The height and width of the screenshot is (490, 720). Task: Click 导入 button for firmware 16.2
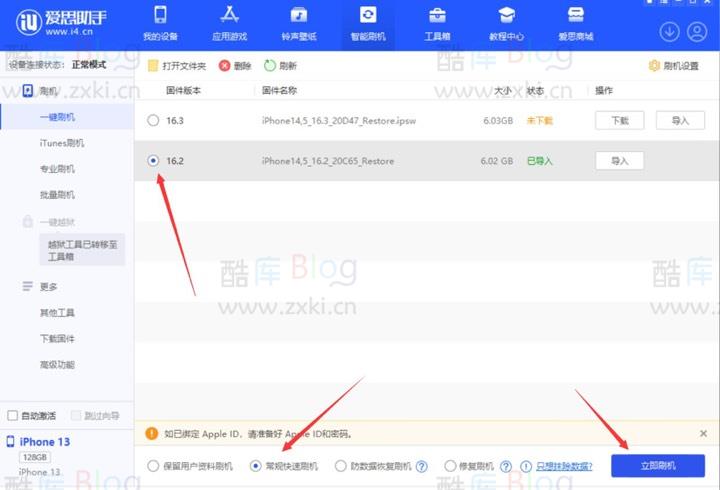tap(620, 161)
